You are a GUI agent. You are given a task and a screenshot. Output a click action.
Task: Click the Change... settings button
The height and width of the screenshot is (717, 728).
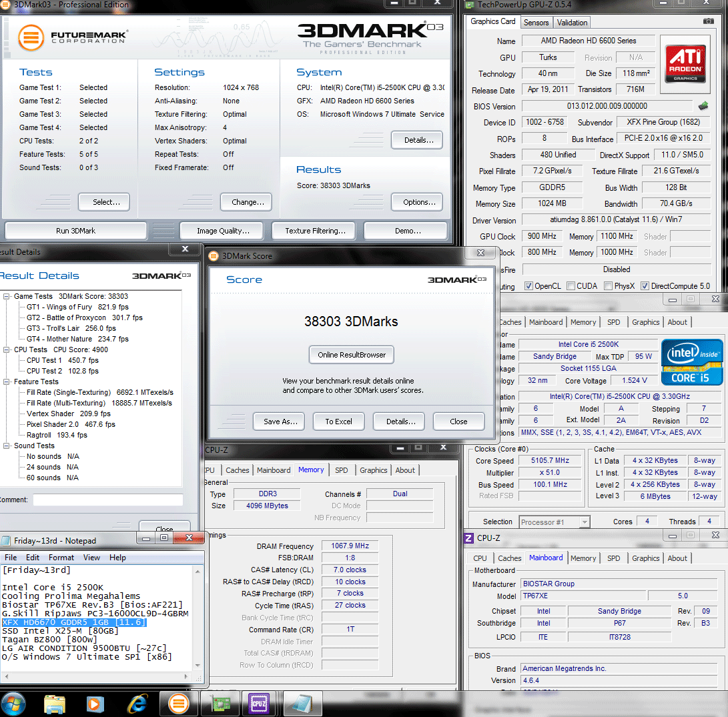248,202
